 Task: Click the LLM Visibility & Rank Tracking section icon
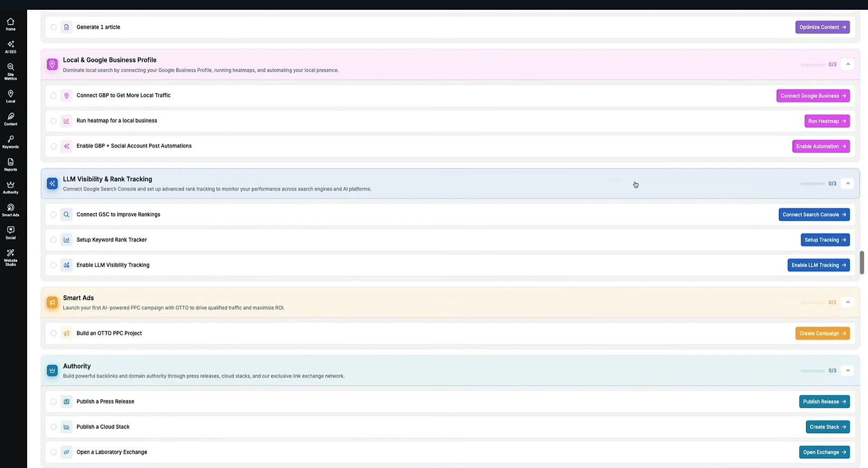pyautogui.click(x=52, y=184)
